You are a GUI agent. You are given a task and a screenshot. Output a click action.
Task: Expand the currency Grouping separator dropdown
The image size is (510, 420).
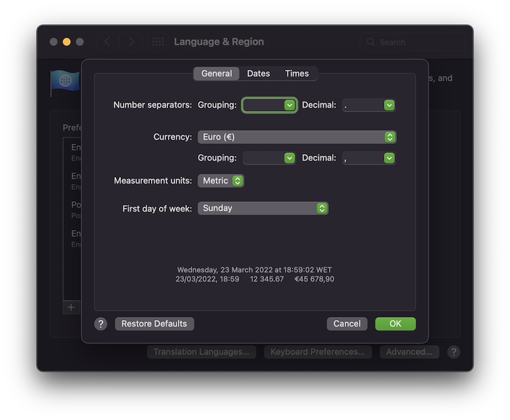click(x=269, y=158)
